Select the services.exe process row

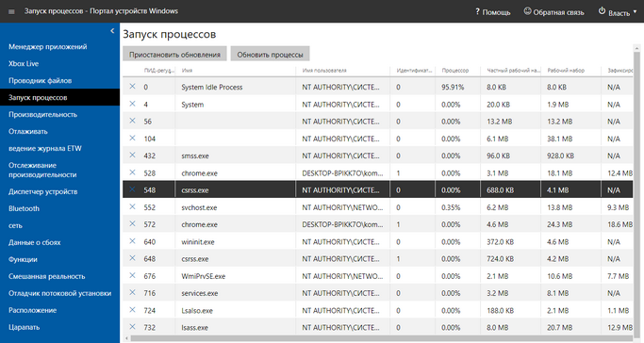pyautogui.click(x=378, y=293)
